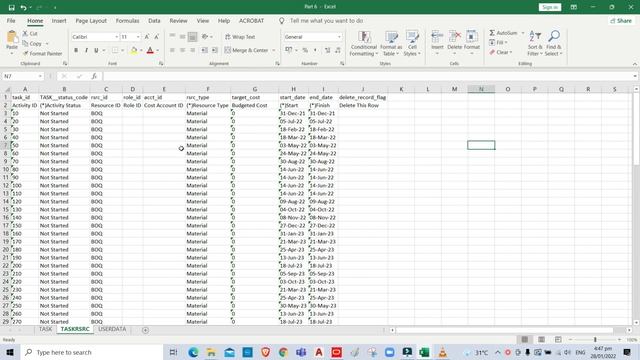Open the Windows Start menu

(x=10, y=352)
